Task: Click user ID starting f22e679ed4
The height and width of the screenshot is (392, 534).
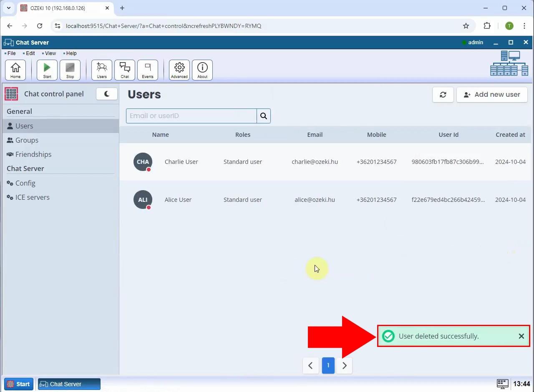Action: point(448,200)
